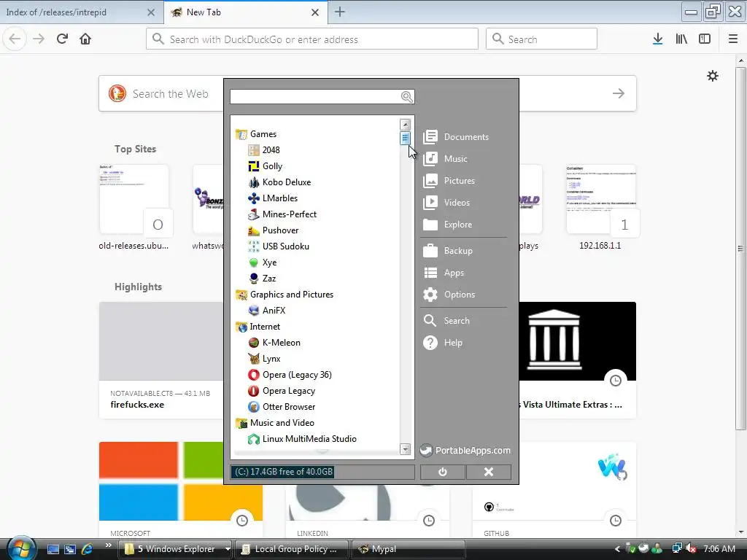Collapse the Internet category
Viewport: 747px width, 560px height.
(x=258, y=327)
